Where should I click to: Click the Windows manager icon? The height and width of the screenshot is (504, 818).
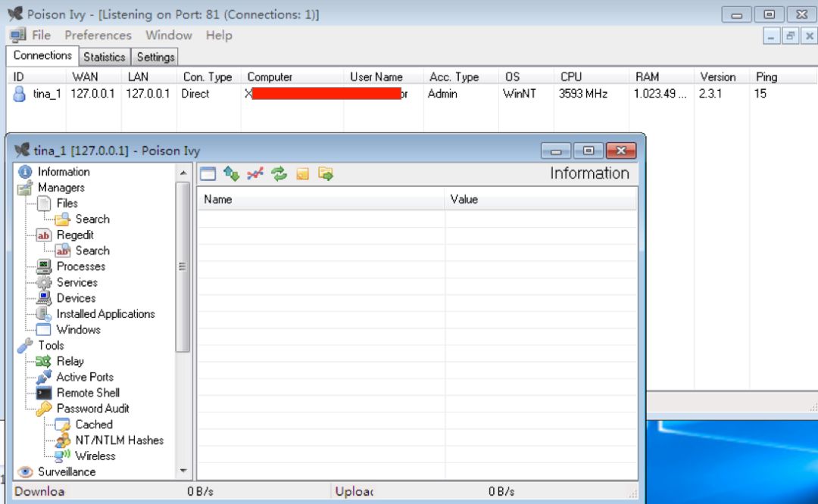44,330
